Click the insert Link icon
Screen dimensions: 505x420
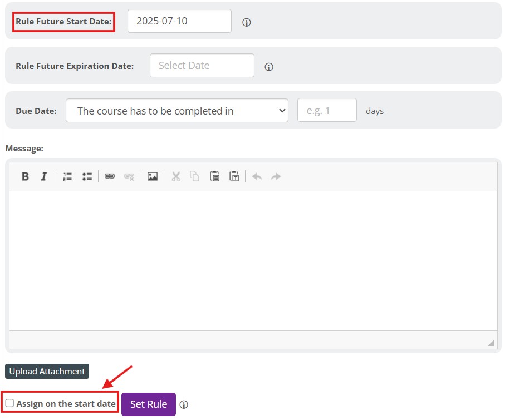(x=110, y=176)
